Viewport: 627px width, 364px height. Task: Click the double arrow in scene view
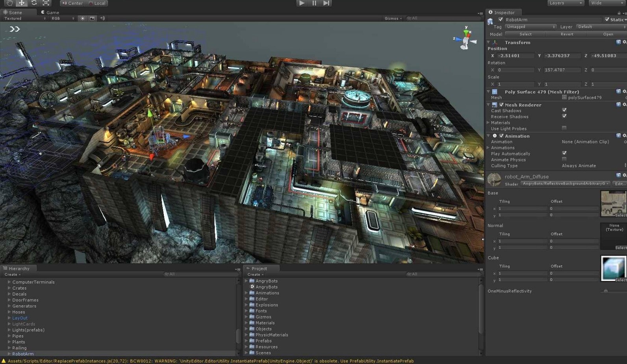click(x=15, y=29)
